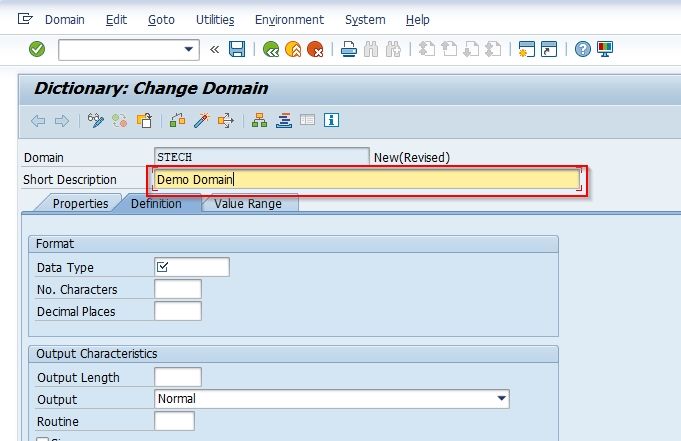Click the Print icon

point(348,49)
